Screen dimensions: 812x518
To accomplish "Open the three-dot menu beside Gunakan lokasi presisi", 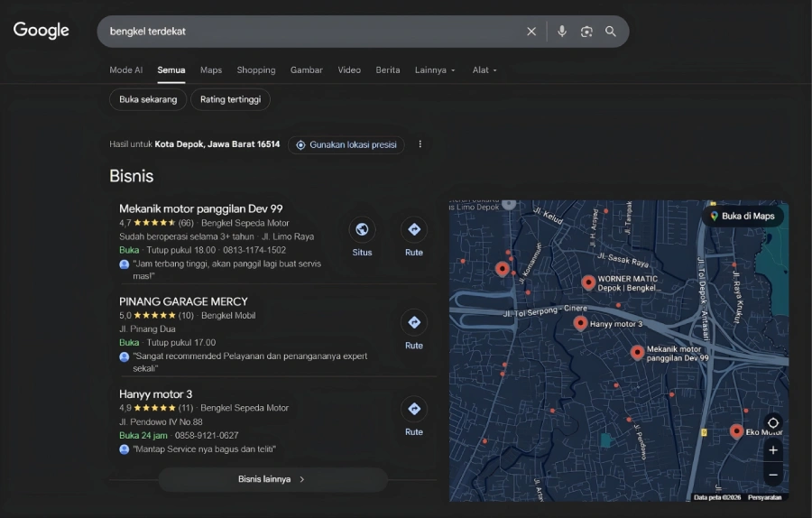I will pyautogui.click(x=420, y=144).
